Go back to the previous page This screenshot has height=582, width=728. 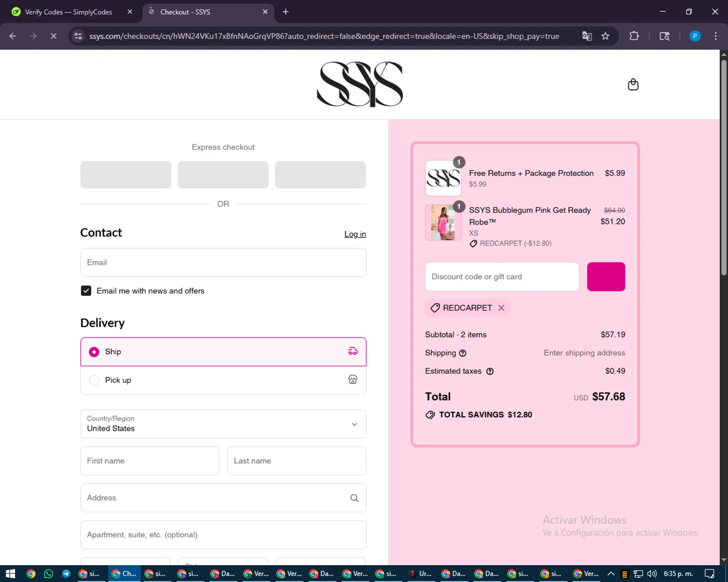pos(13,36)
